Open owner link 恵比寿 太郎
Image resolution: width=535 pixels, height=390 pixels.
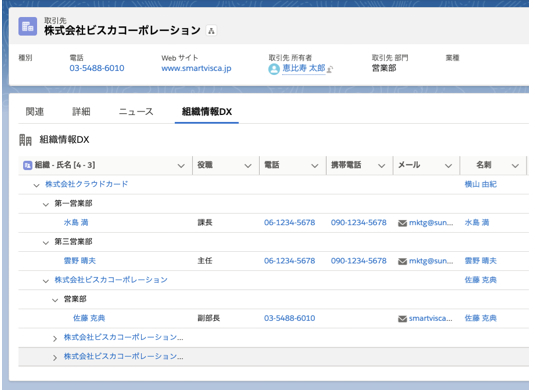tap(304, 68)
